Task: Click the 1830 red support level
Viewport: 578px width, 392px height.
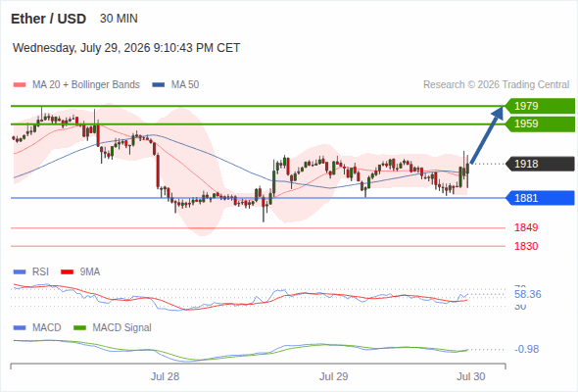Action: (526, 246)
